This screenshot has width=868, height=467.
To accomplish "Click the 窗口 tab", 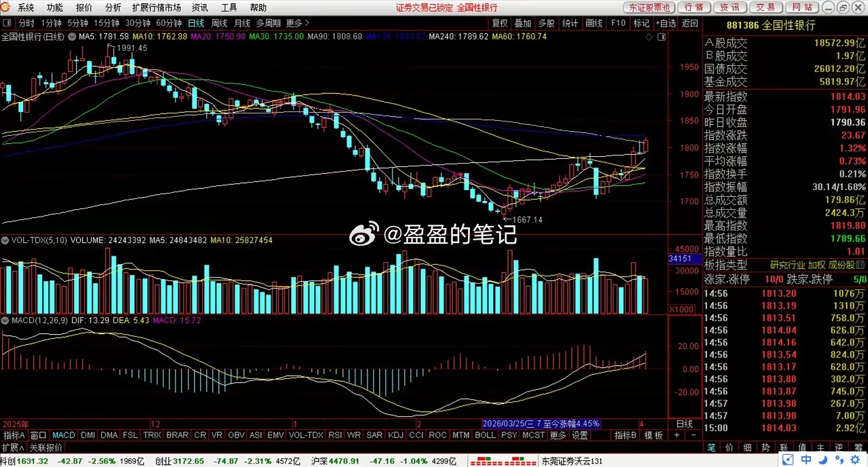I will point(38,435).
